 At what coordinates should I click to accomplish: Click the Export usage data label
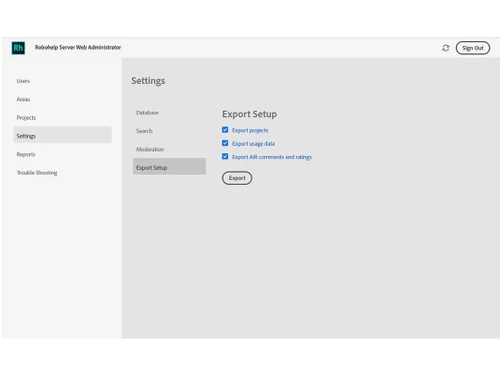click(x=253, y=144)
